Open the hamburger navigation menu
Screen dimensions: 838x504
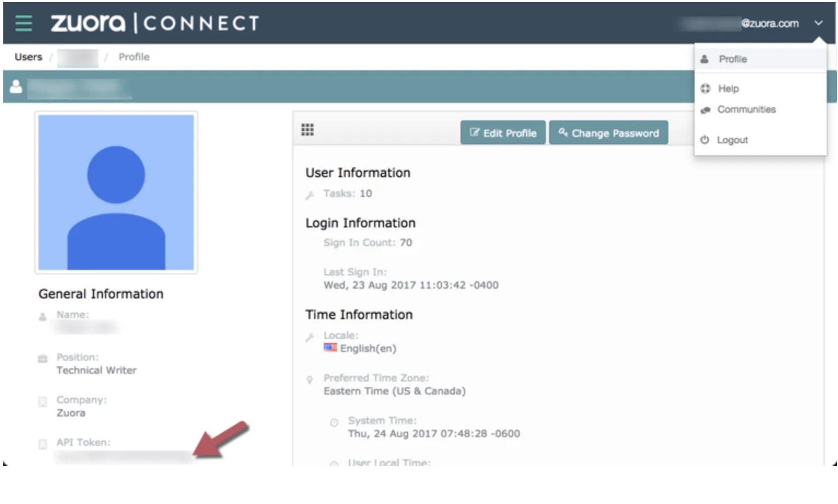coord(24,23)
